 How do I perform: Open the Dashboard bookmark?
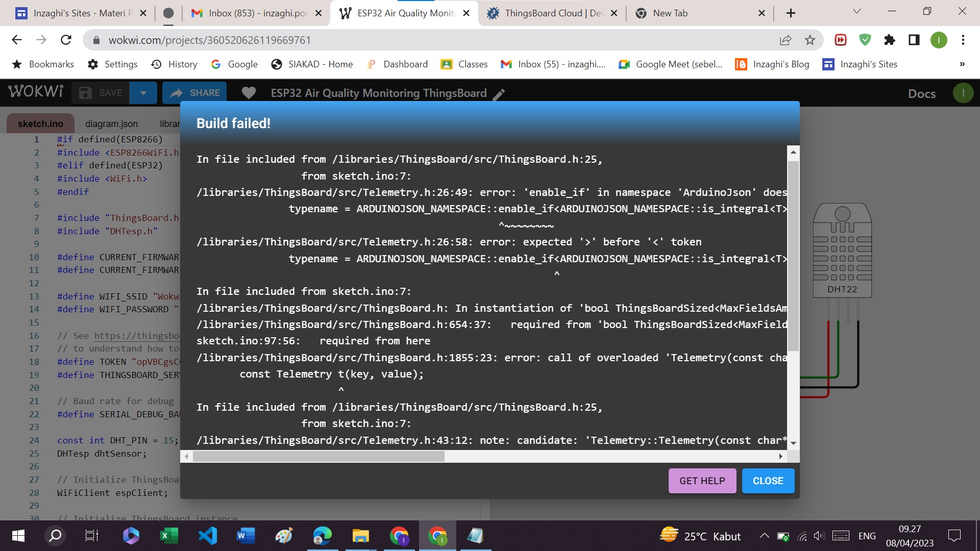[x=397, y=64]
